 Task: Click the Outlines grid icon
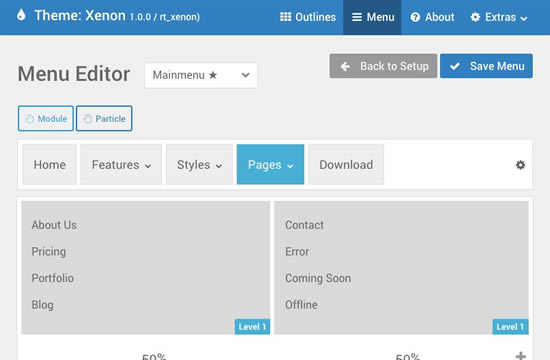(286, 17)
